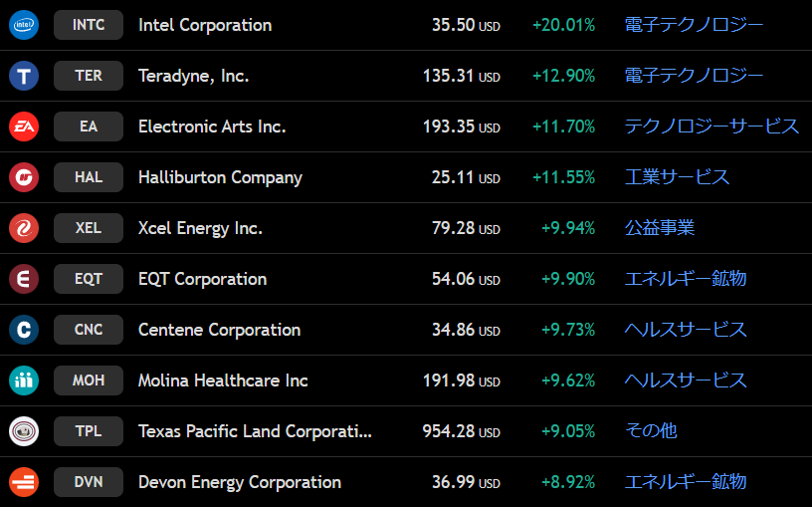Click the Devon Energy logo icon
The image size is (812, 507).
(x=23, y=482)
